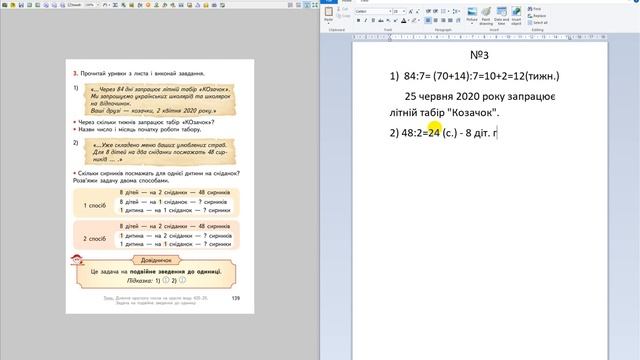
Task: Apply the text color A icon
Action: tap(404, 20)
